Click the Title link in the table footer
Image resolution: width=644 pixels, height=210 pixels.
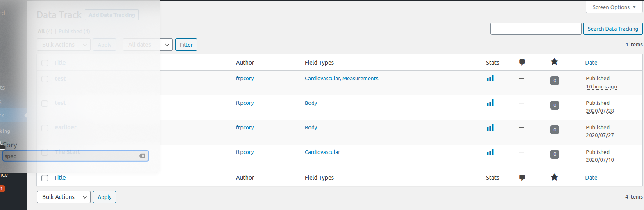pyautogui.click(x=60, y=178)
